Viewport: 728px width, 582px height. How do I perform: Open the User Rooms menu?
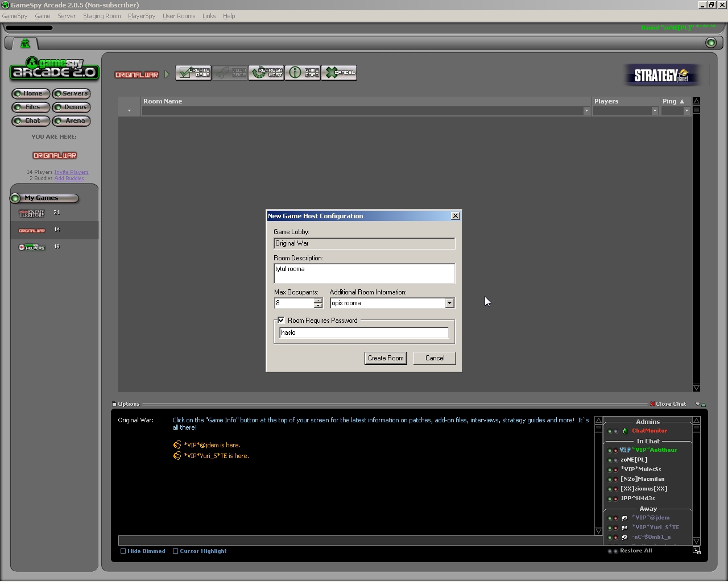click(x=179, y=16)
